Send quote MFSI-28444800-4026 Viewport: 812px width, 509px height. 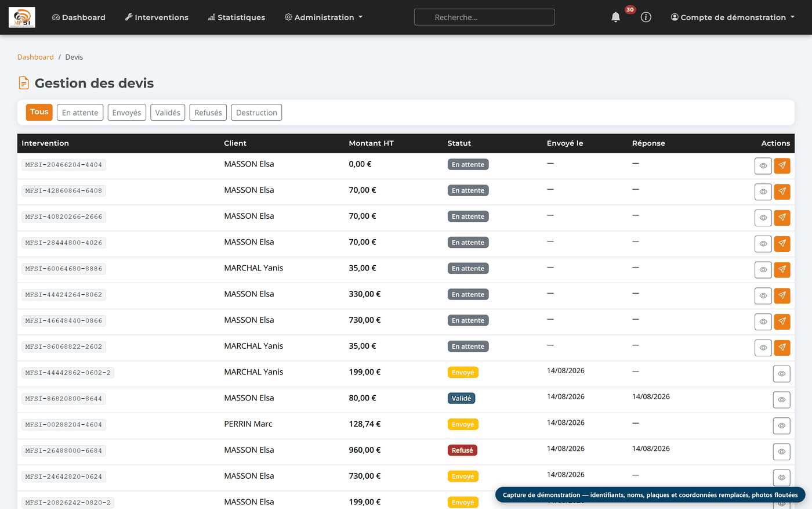(x=782, y=244)
